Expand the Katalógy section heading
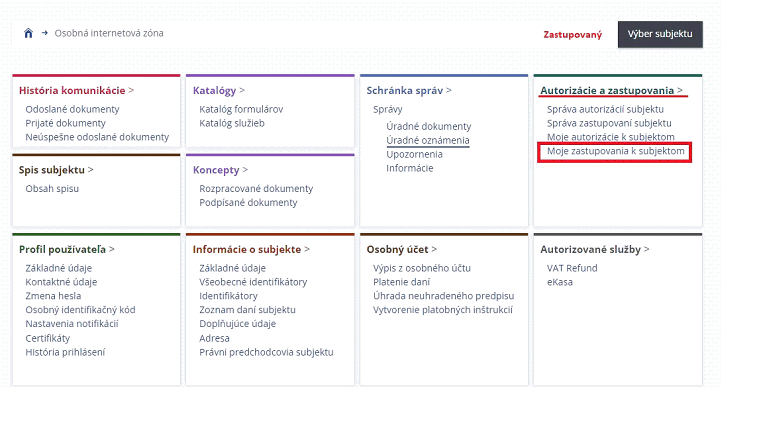The image size is (763, 429). pyautogui.click(x=218, y=90)
